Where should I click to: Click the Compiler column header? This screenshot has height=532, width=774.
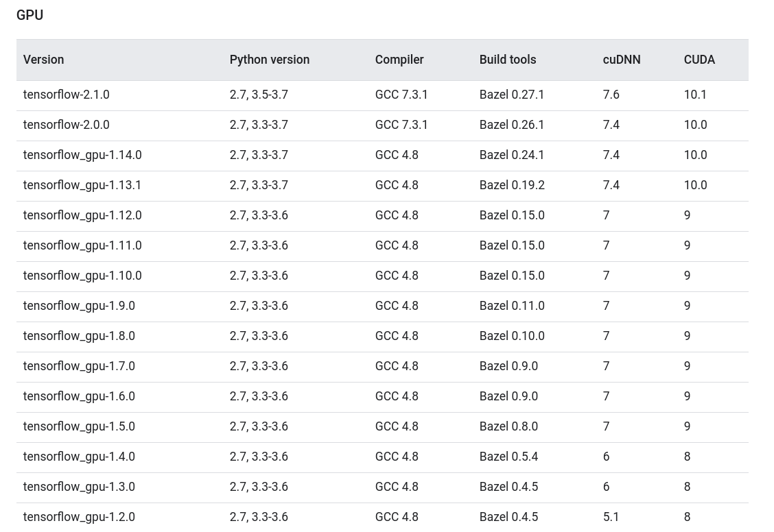coord(399,60)
